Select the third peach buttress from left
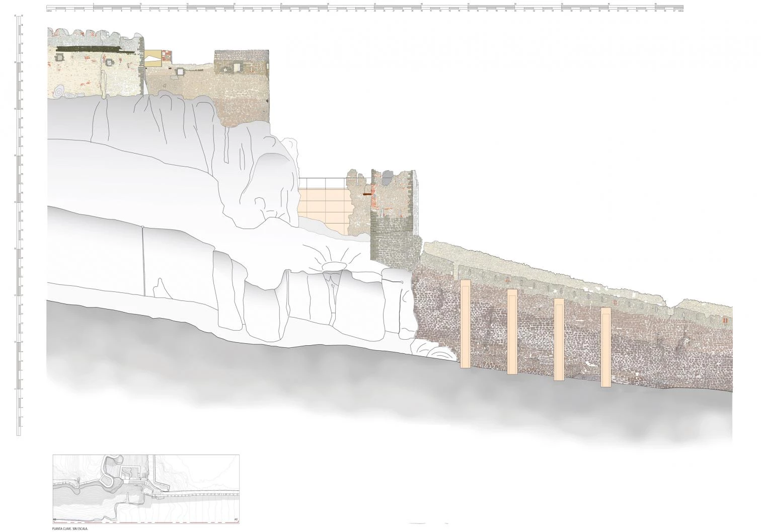 coord(559,339)
